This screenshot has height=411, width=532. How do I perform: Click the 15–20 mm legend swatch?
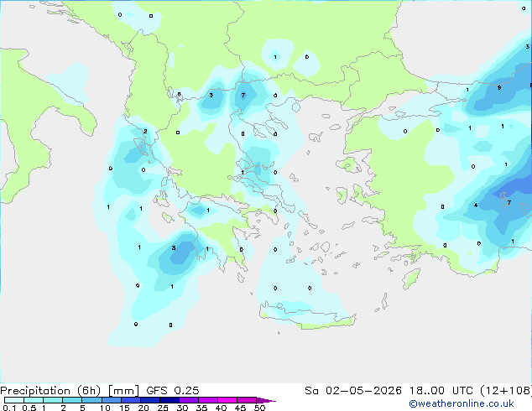130,400
